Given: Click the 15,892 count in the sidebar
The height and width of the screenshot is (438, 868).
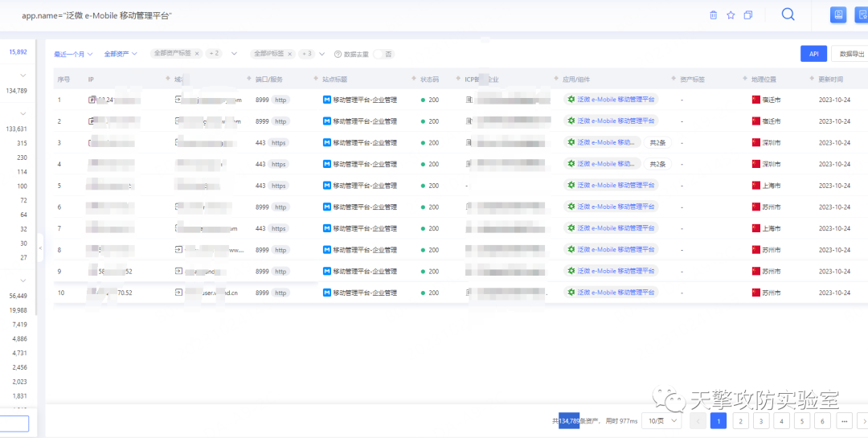Looking at the screenshot, I should pos(18,52).
